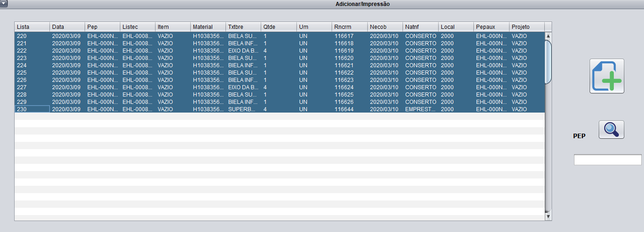Click EMPREST... Natnf cell in row 230
The width and height of the screenshot is (644, 232).
click(421, 109)
